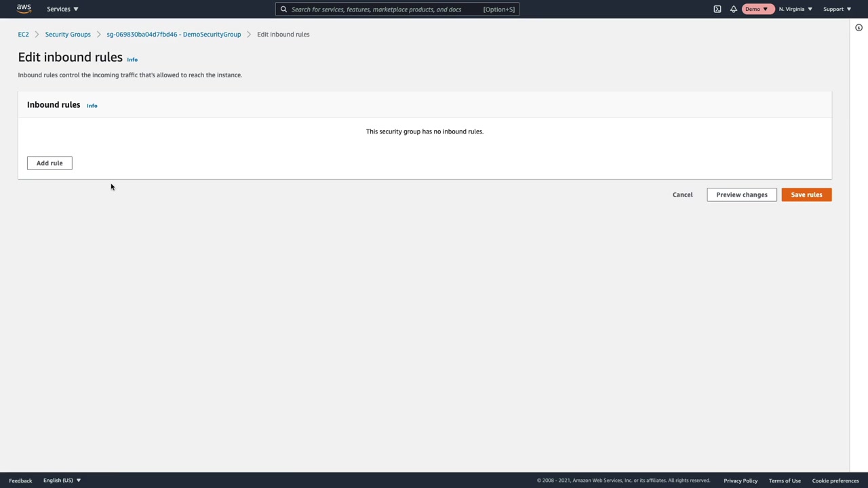Open the Feedback link in footer
868x488 pixels.
click(x=20, y=481)
